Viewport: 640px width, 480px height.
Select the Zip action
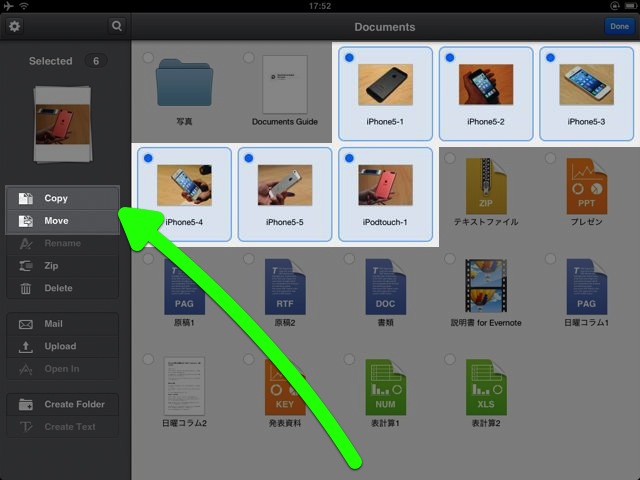pos(62,266)
